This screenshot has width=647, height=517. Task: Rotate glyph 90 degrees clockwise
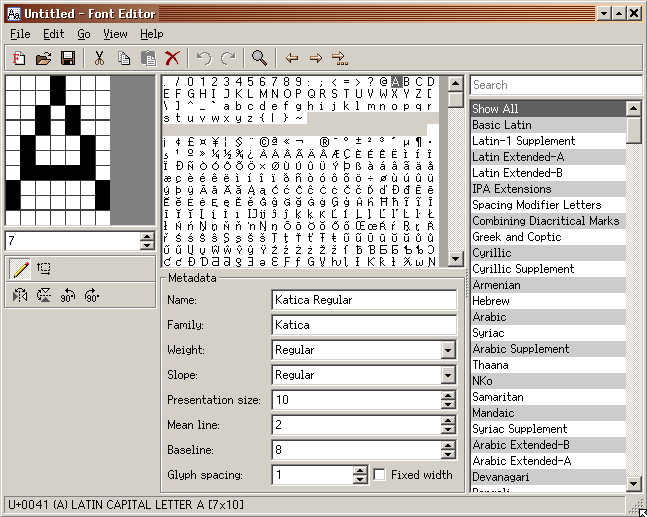[x=92, y=295]
